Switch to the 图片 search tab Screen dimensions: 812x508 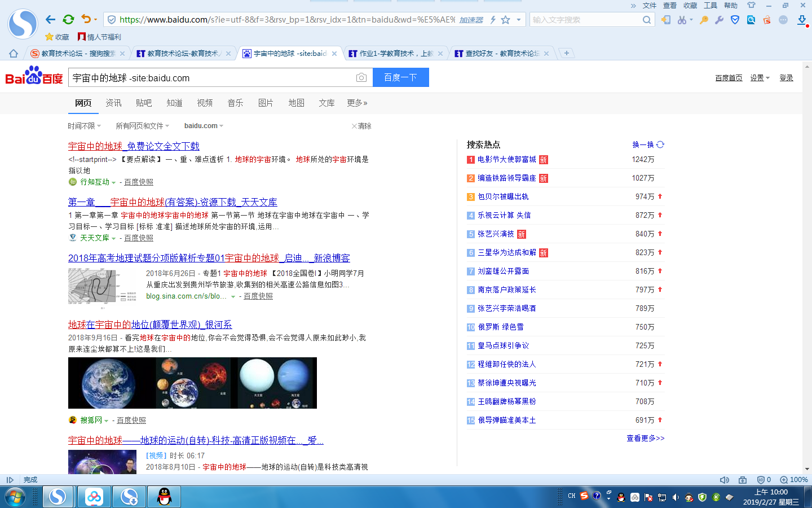(x=266, y=103)
